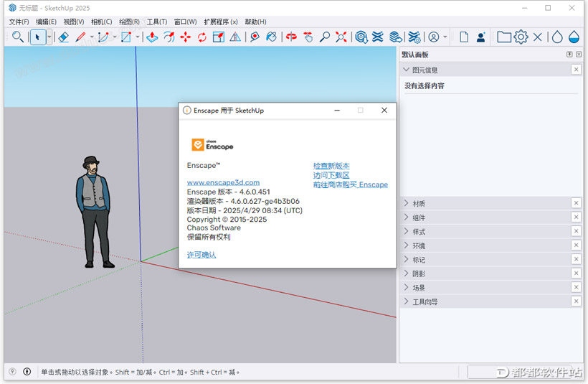Choose the Scale tool
This screenshot has height=384, width=588.
click(218, 37)
